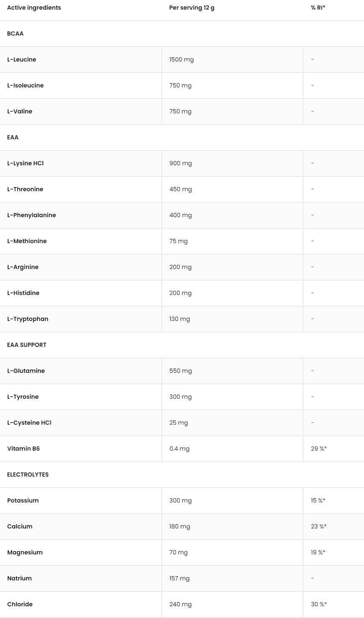This screenshot has width=364, height=618.
Task: Click the Magnesium 70 mg amount
Action: 178,552
